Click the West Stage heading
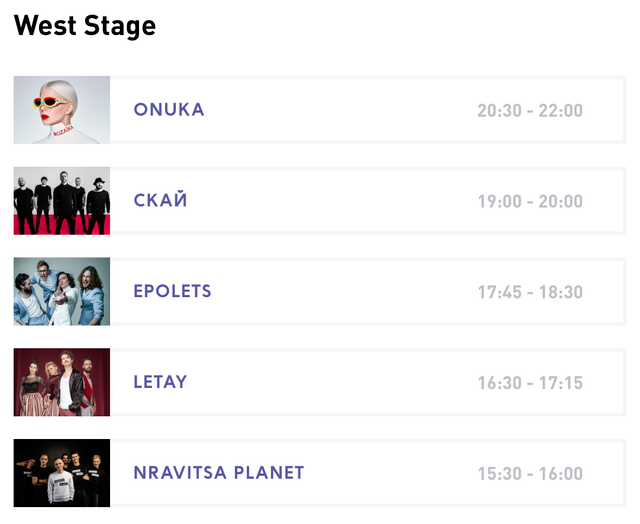The width and height of the screenshot is (640, 524). 85,26
